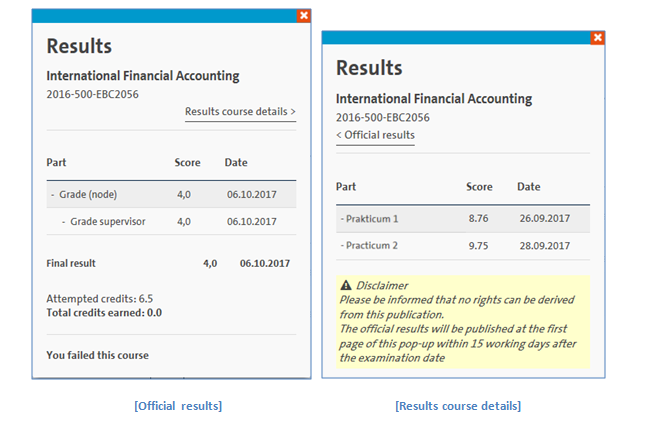Click the 'Disclaimer' heading text

click(382, 285)
